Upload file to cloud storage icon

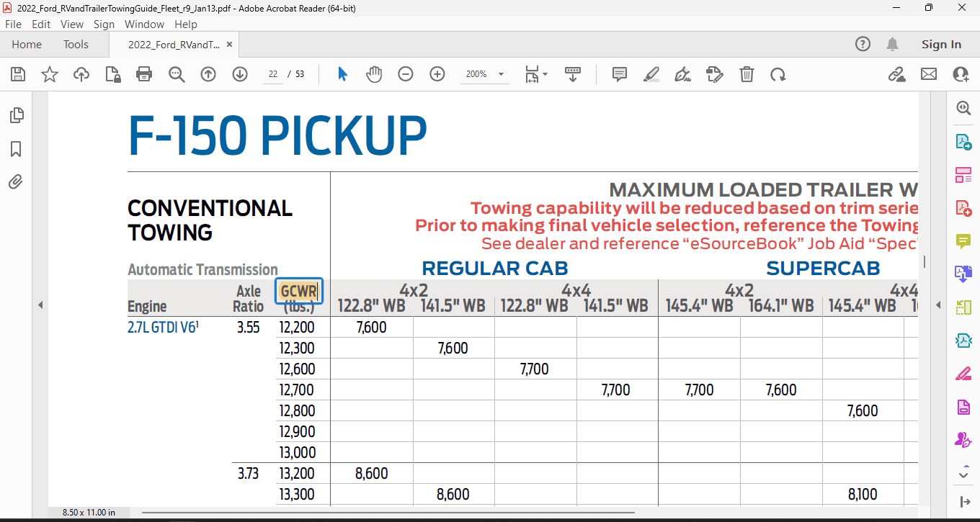(x=81, y=74)
